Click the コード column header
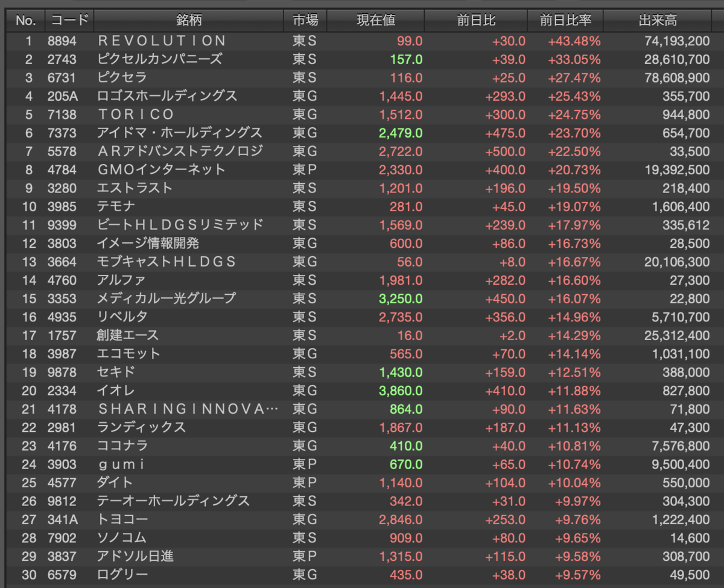The image size is (724, 588). click(69, 21)
